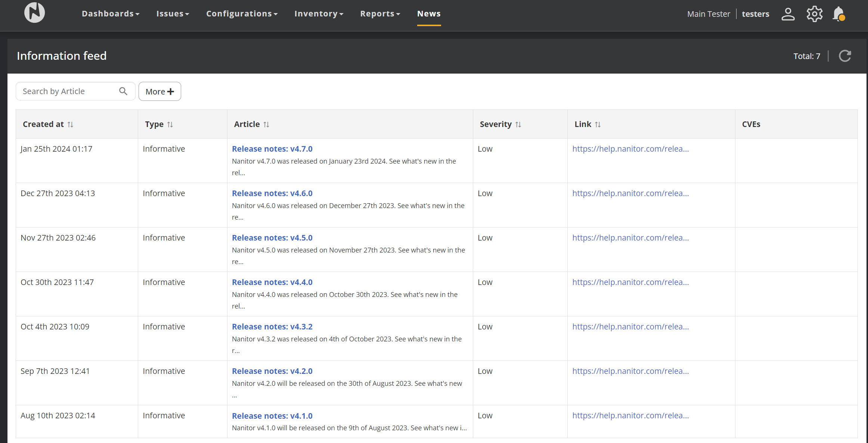This screenshot has height=443, width=868.
Task: Expand the Dashboards menu
Action: click(111, 14)
